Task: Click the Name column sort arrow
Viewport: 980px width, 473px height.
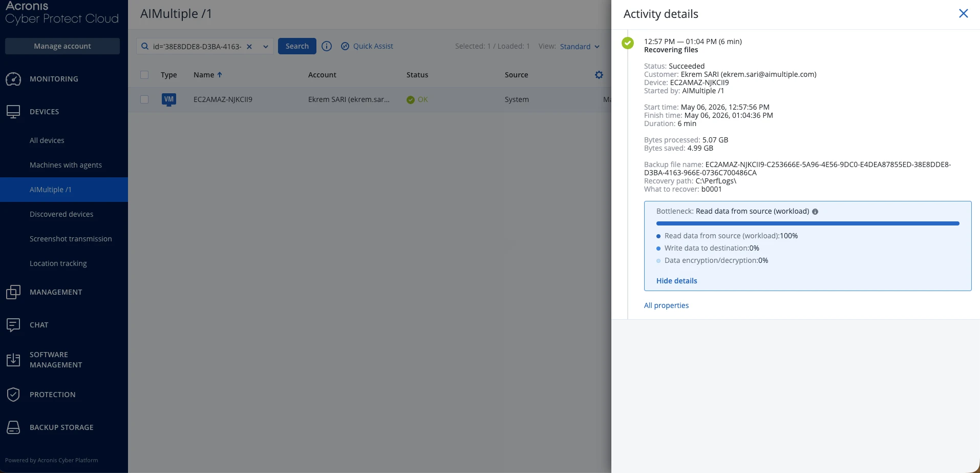Action: pyautogui.click(x=220, y=75)
